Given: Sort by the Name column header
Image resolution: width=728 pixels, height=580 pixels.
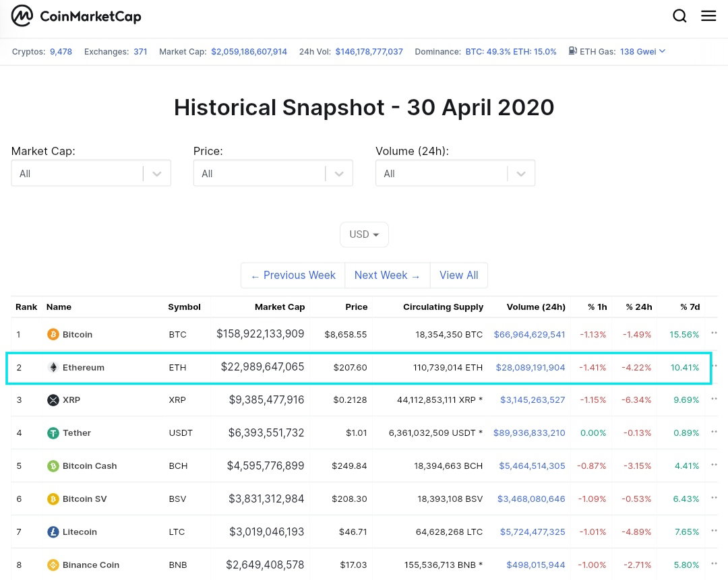Looking at the screenshot, I should click(x=59, y=307).
